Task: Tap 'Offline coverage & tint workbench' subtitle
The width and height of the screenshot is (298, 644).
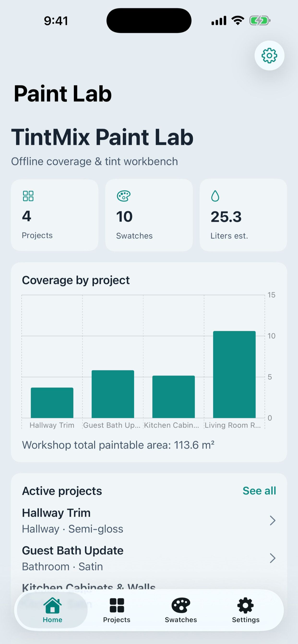Action: pyautogui.click(x=94, y=161)
